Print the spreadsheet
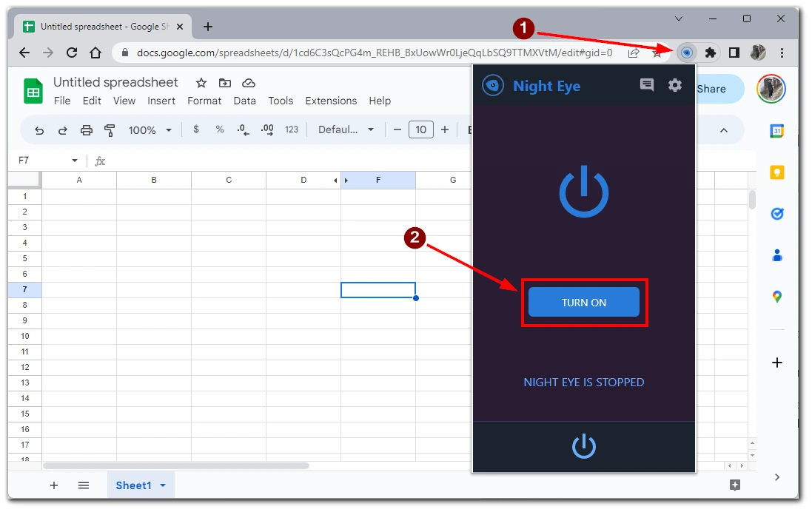Image resolution: width=812 pixels, height=512 pixels. coord(87,130)
